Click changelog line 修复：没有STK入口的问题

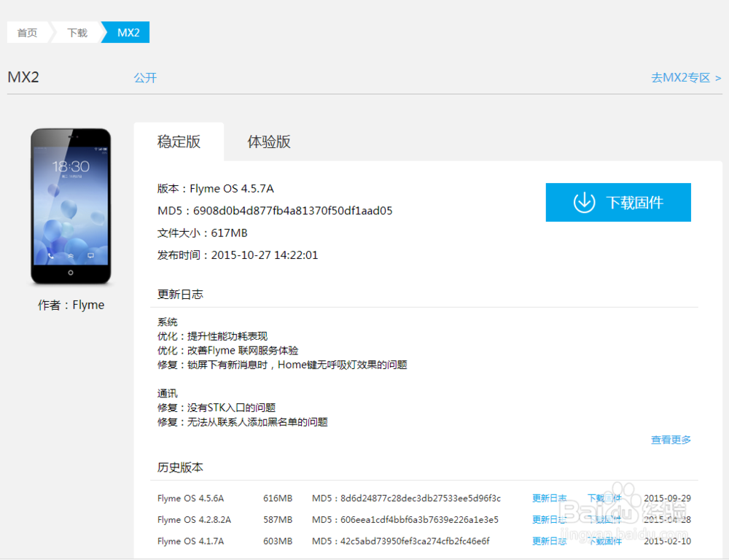[217, 408]
